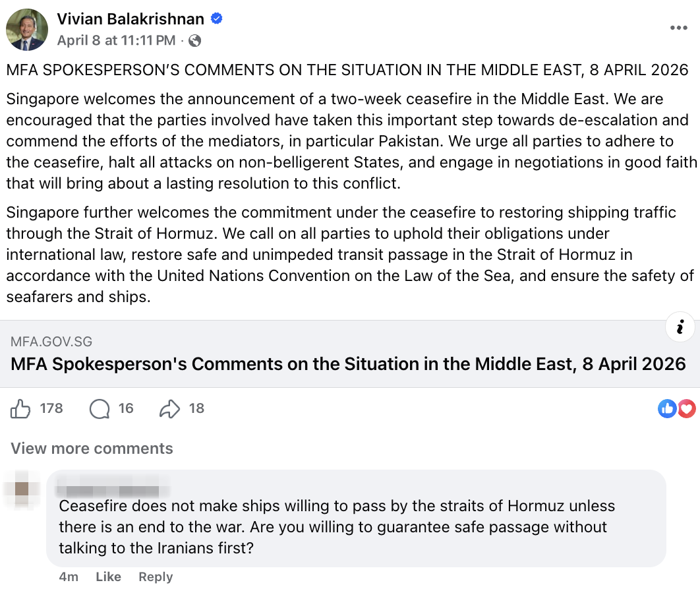Image resolution: width=700 pixels, height=591 pixels.
Task: Open Vivian Balakrishnan's profile picture
Action: (26, 30)
